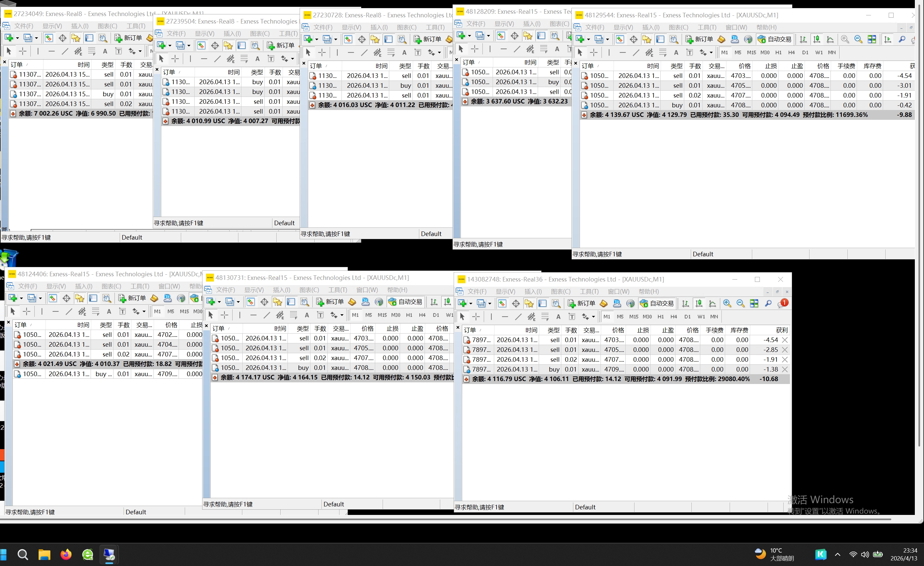Zoom out chart in window 143082748
This screenshot has height=566, width=924.
pyautogui.click(x=741, y=303)
